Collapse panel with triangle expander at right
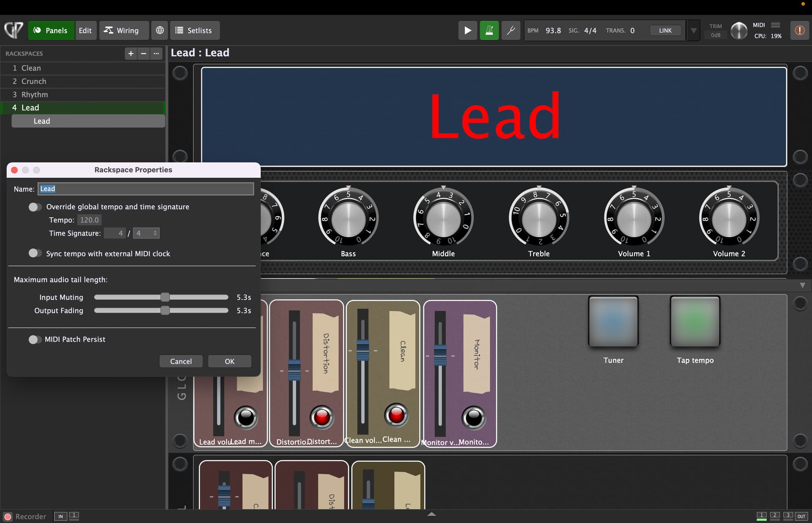 tap(802, 285)
